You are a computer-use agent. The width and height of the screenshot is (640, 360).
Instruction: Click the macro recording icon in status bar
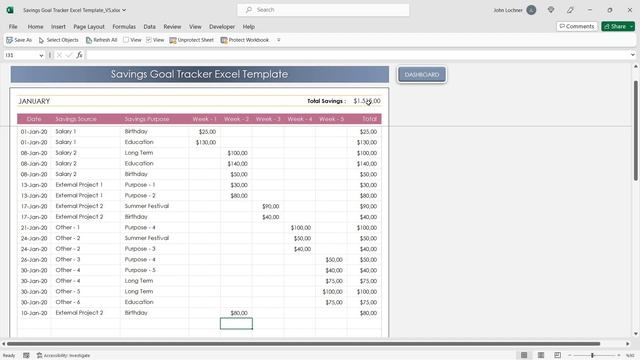[26, 355]
